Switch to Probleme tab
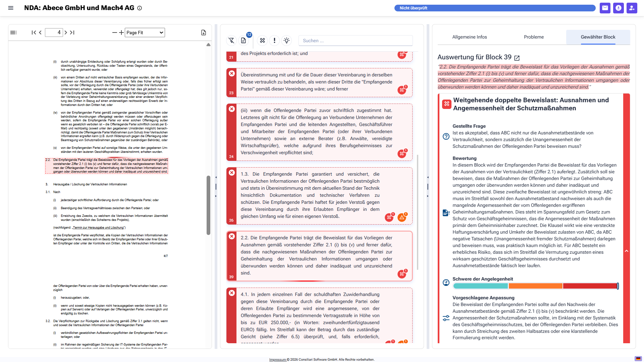 coord(534,37)
